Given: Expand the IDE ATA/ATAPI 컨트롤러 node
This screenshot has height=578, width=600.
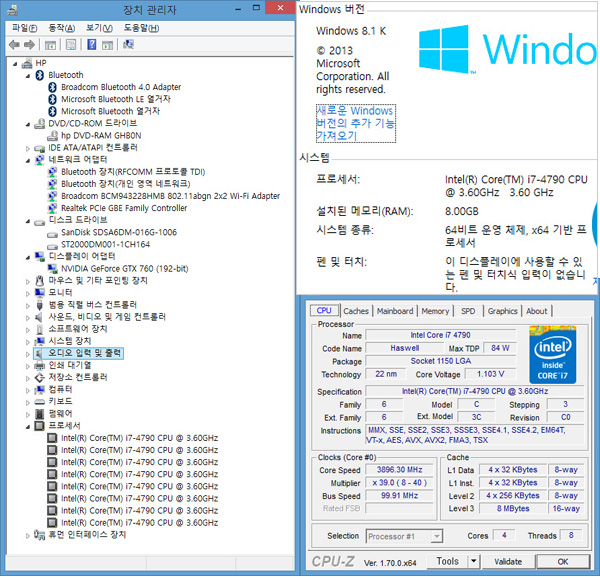Looking at the screenshot, I should click(x=28, y=148).
